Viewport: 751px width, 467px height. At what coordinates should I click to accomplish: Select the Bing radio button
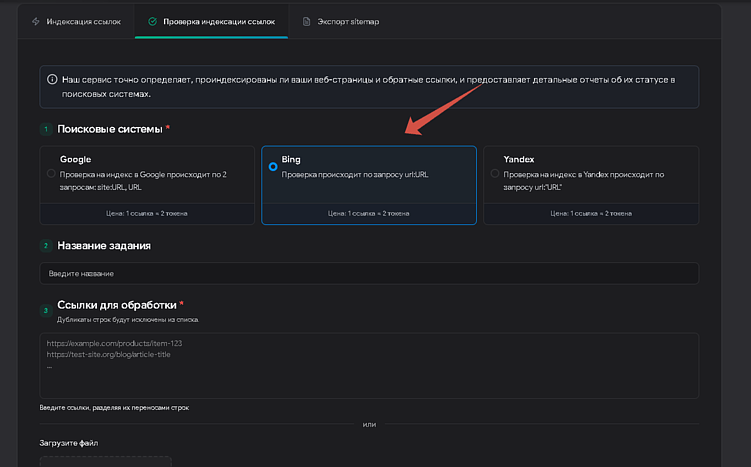coord(273,167)
